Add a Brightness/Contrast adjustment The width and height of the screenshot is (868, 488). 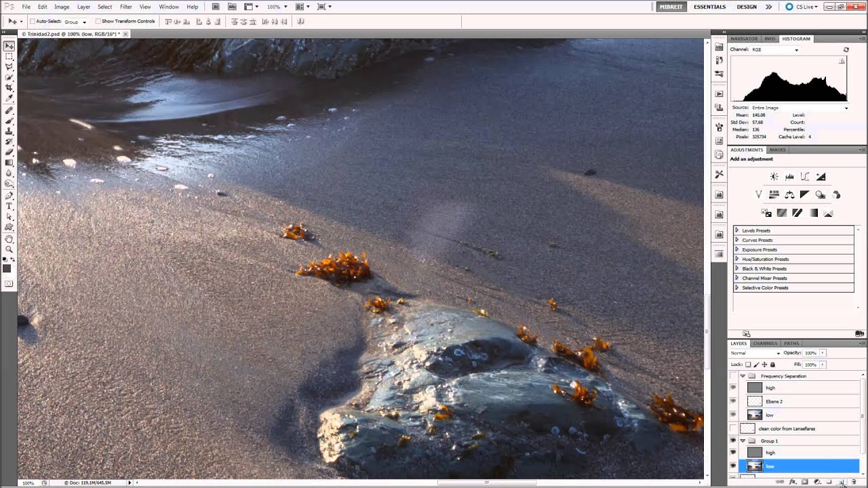[774, 177]
